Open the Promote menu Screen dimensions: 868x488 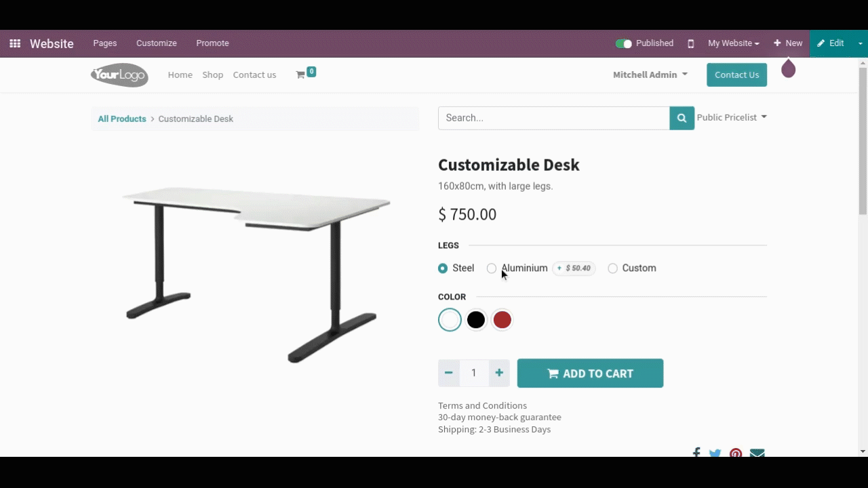[x=212, y=43]
